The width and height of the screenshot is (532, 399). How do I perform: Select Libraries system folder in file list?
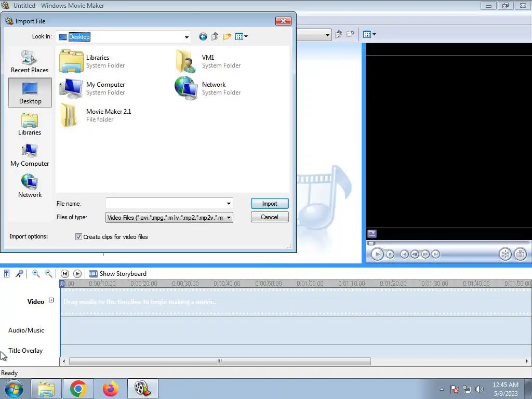[x=92, y=61]
